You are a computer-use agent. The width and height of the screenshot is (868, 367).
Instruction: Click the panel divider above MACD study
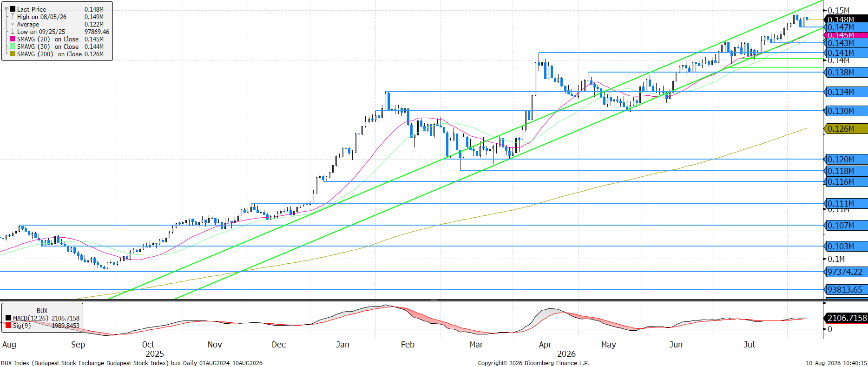point(434,300)
